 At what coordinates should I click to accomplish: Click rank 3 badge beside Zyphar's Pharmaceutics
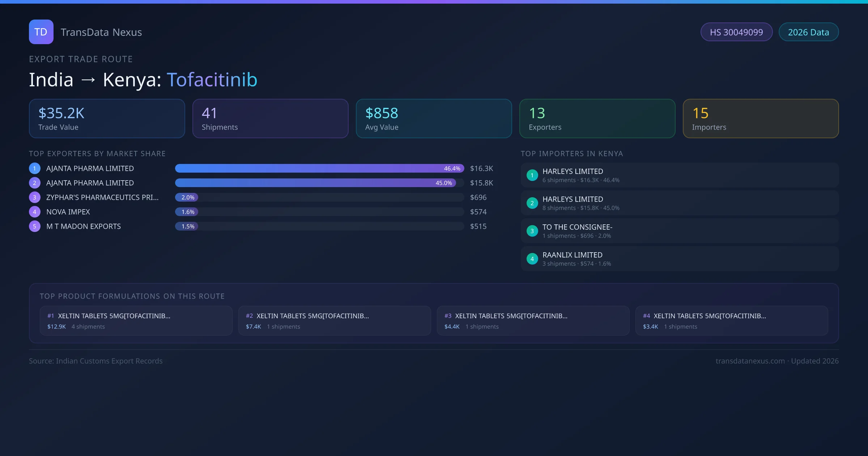(35, 197)
